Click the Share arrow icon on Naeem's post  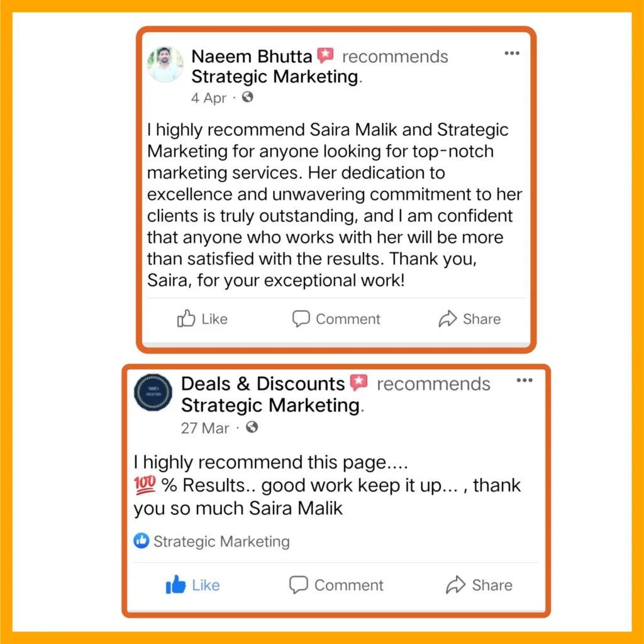tap(447, 319)
